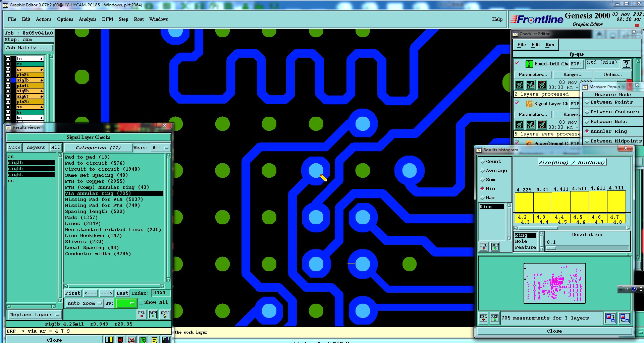The height and width of the screenshot is (343, 644).
Task: Click the Online... button
Action: pyautogui.click(x=612, y=74)
